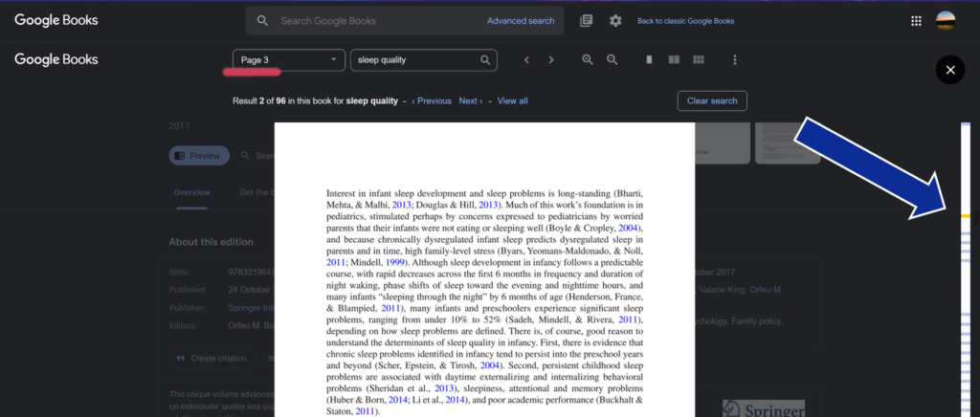Go to previous page arrow
Viewport: 980px width, 417px height.
[527, 60]
